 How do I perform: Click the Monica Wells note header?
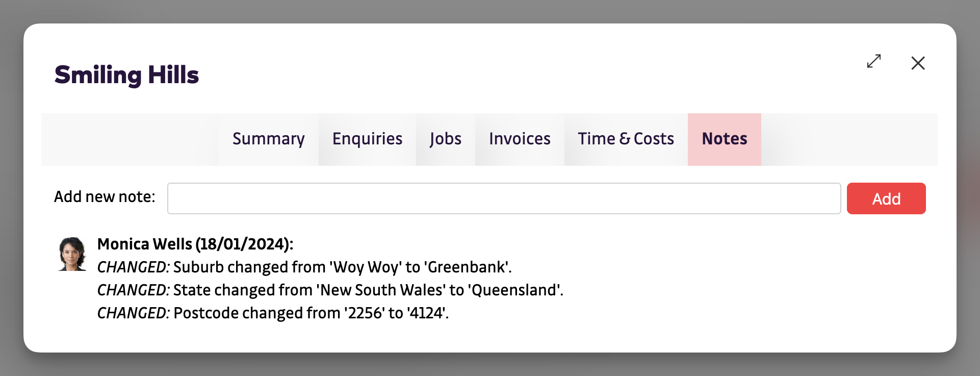point(195,244)
